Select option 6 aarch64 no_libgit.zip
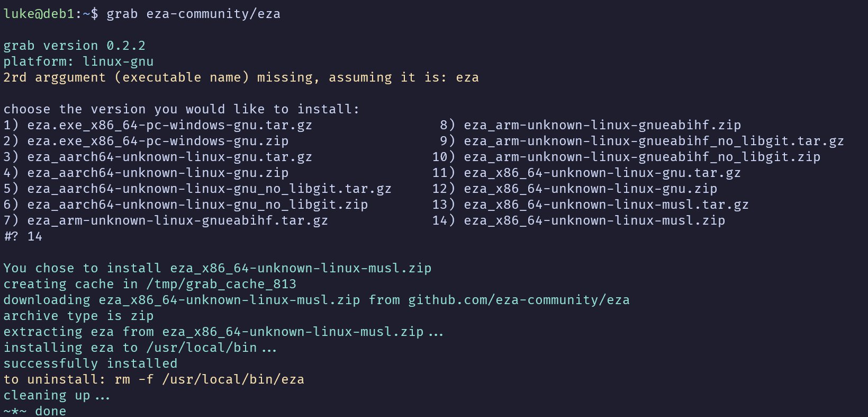868x417 pixels. click(186, 205)
